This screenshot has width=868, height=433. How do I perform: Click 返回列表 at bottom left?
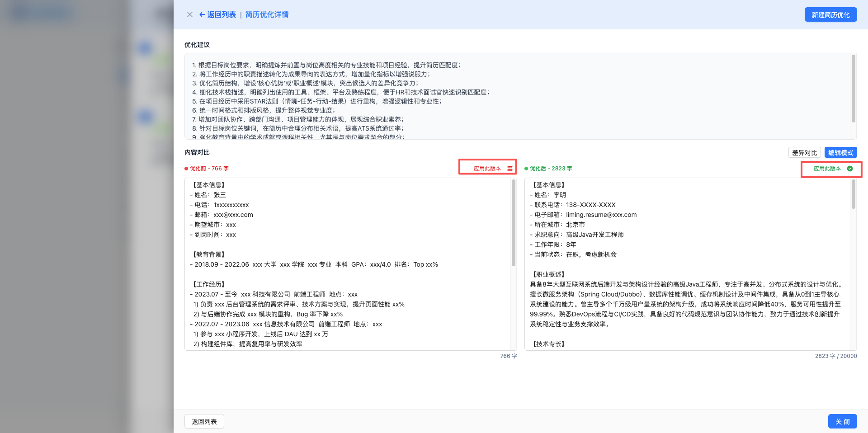pos(204,421)
